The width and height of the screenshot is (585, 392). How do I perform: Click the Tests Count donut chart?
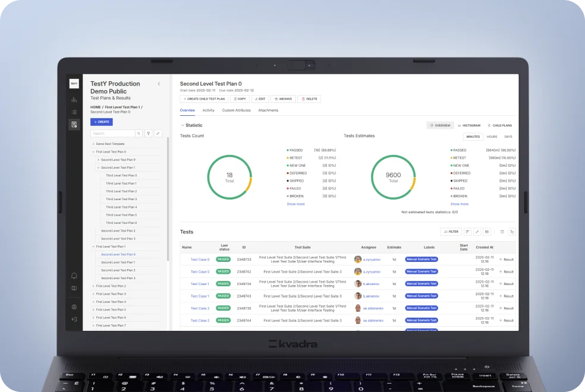229,177
